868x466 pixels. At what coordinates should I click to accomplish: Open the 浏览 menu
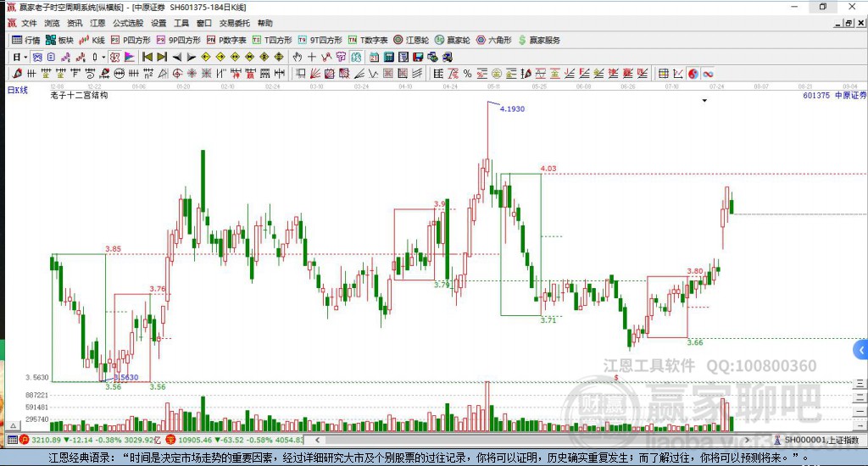click(52, 23)
